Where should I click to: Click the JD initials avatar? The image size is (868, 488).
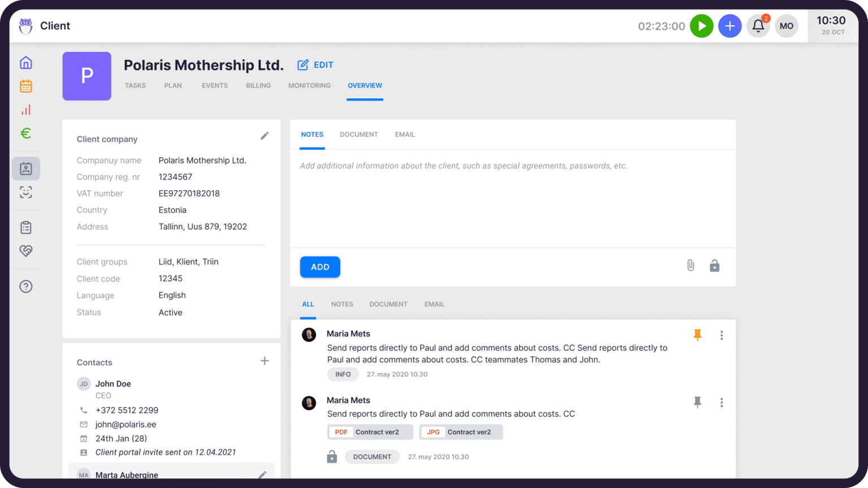(x=84, y=384)
